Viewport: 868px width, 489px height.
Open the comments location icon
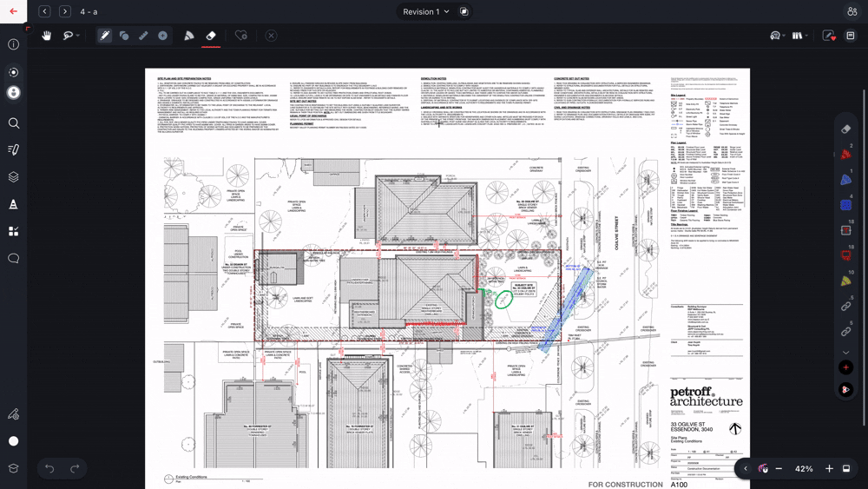click(x=775, y=36)
